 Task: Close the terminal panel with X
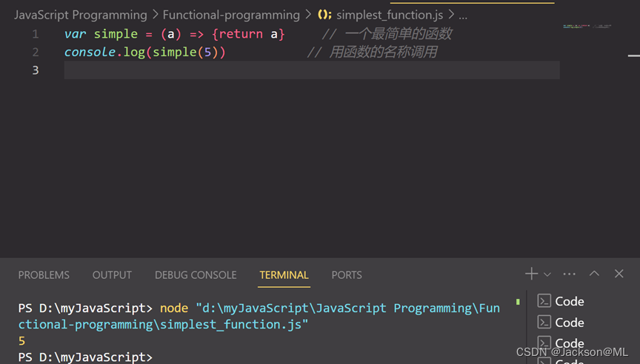[619, 274]
